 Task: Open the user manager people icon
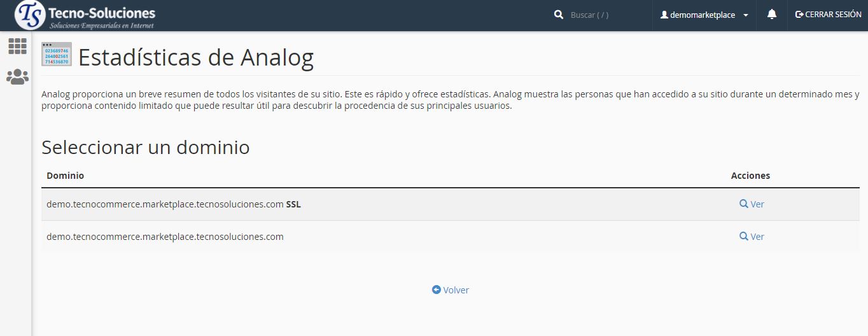[17, 77]
